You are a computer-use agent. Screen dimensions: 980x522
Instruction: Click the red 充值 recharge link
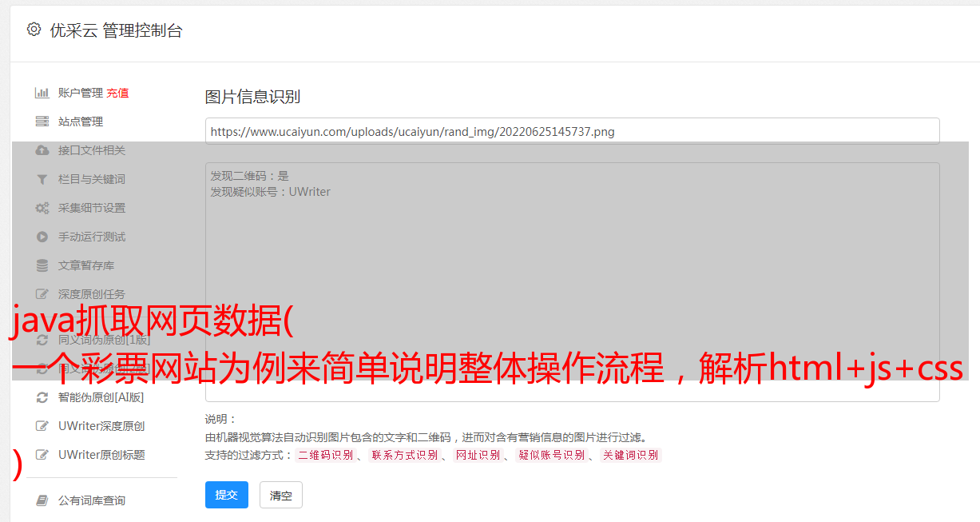117,93
